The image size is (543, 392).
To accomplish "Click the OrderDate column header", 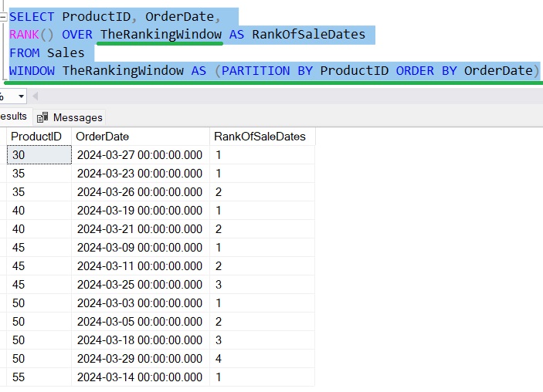I will coord(141,137).
